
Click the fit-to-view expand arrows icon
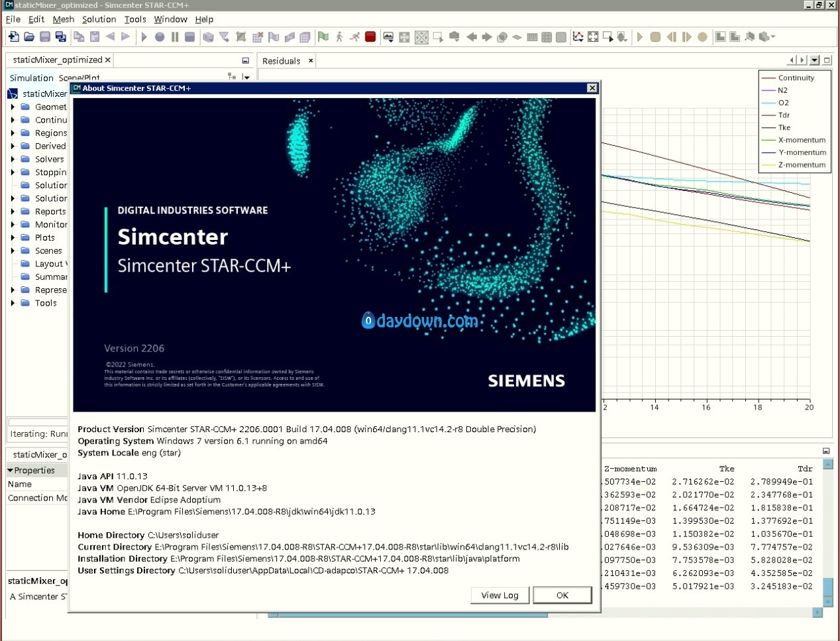(593, 37)
